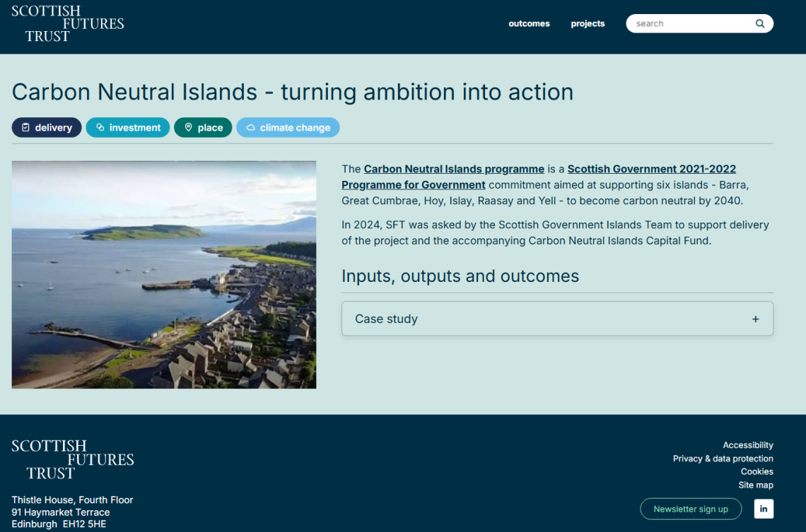Open the Cookies footer link
The image size is (806, 532).
757,471
